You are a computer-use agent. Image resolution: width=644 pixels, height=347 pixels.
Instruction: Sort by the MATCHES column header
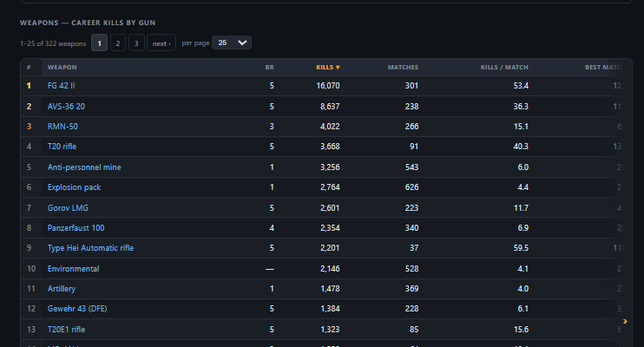pyautogui.click(x=403, y=68)
